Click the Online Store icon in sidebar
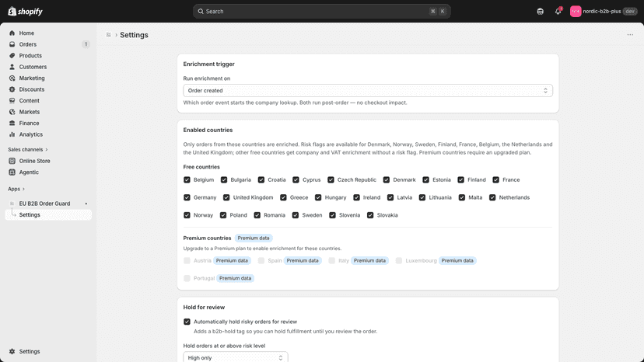Image resolution: width=644 pixels, height=362 pixels. point(12,161)
